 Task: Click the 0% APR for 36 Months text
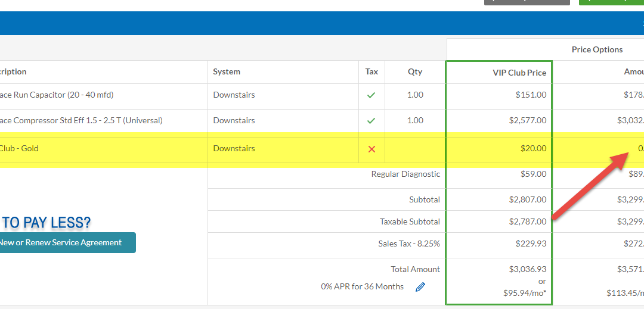pos(362,287)
